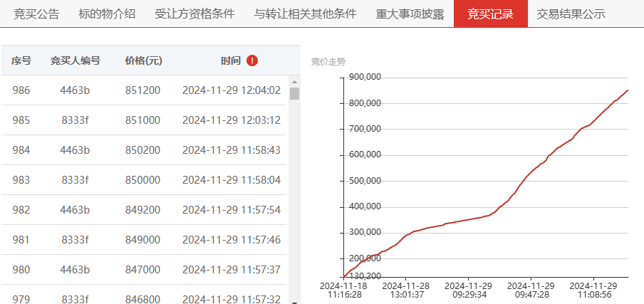Click timestamp 2024-11-29 11:57:54
Screen dimensions: 644x304
pyautogui.click(x=232, y=210)
